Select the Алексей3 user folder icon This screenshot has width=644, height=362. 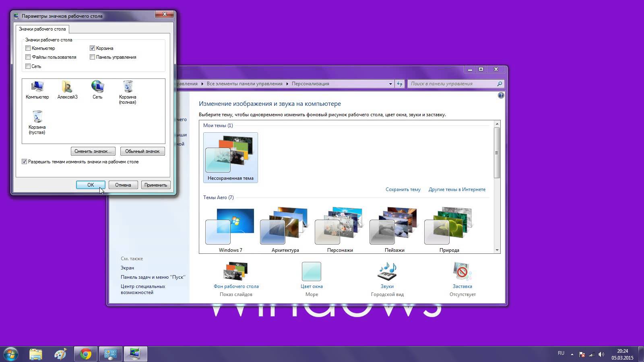tap(67, 90)
